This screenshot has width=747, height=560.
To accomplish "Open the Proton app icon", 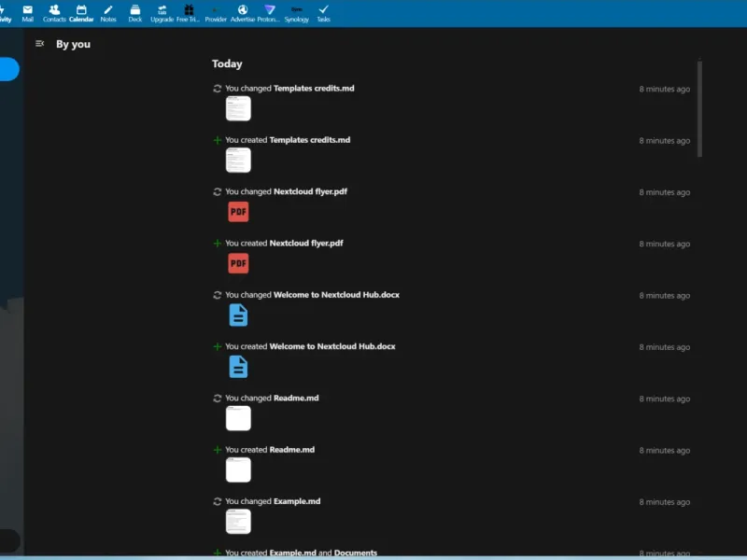I will pyautogui.click(x=269, y=13).
